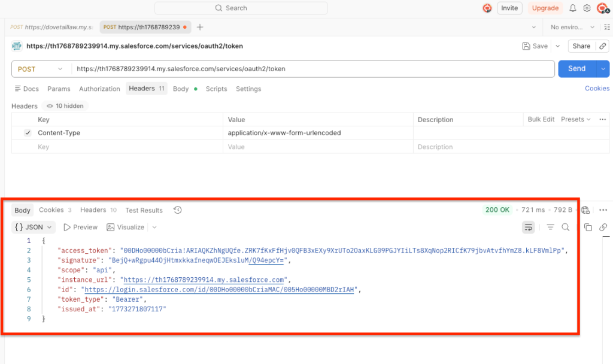This screenshot has width=613, height=364.
Task: Click the request URL input field
Action: [x=311, y=69]
